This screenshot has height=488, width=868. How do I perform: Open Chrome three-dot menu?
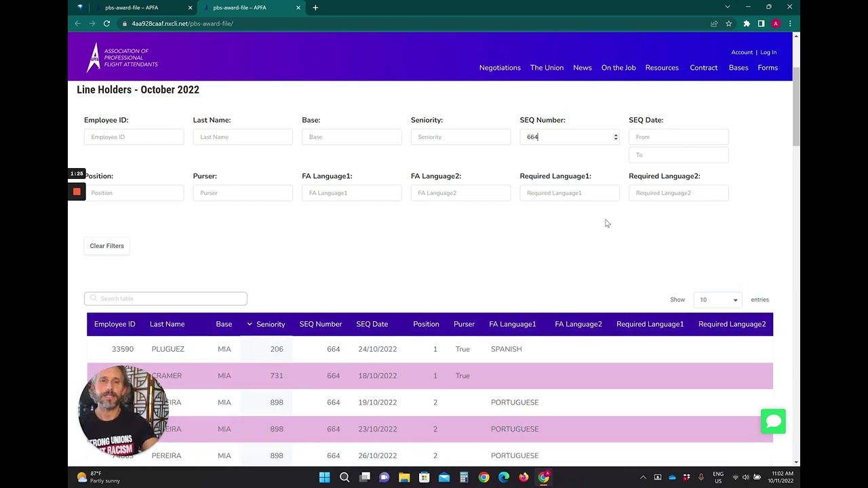790,24
